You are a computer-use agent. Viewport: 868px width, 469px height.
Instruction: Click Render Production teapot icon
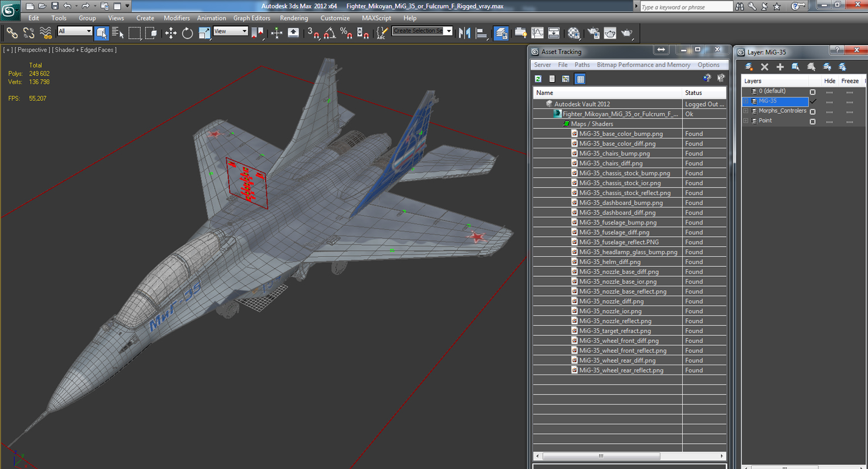(x=627, y=33)
